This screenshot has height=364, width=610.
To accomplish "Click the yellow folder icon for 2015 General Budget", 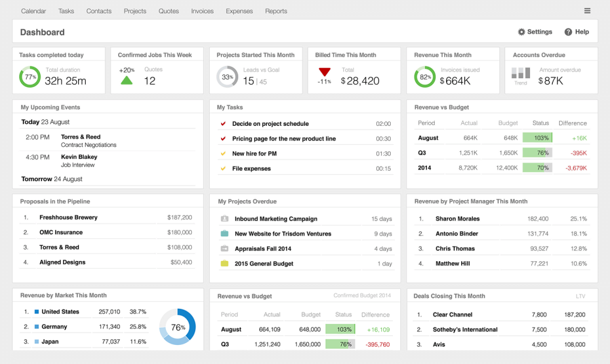I will (x=224, y=263).
